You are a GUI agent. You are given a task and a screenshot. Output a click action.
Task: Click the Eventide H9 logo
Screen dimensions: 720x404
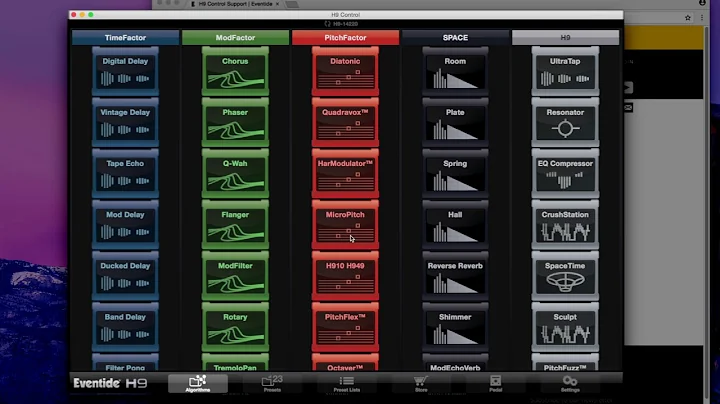click(110, 383)
